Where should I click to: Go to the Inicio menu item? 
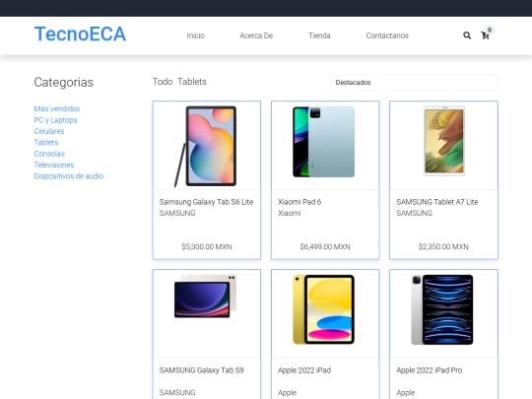click(195, 35)
